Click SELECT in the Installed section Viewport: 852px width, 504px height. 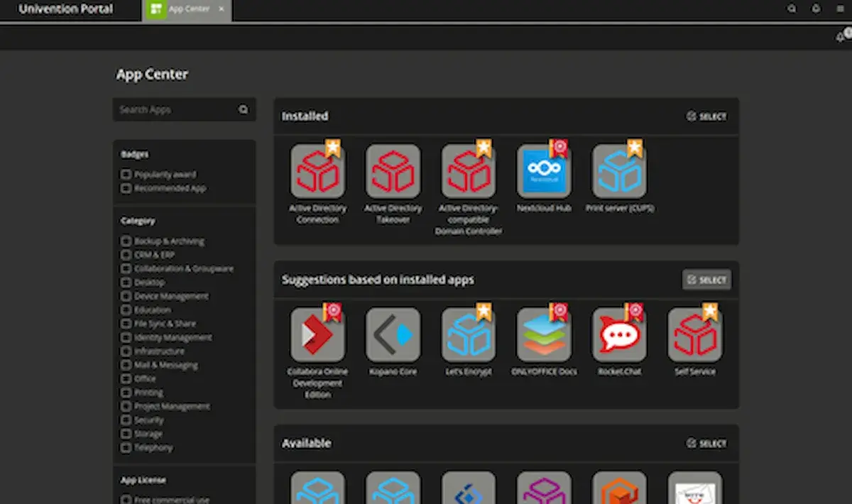pos(706,116)
